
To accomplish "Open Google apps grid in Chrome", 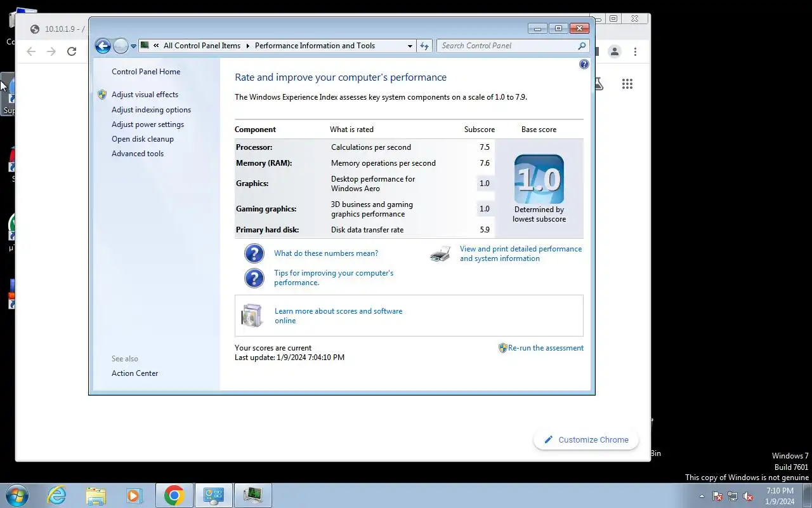I will pyautogui.click(x=627, y=84).
